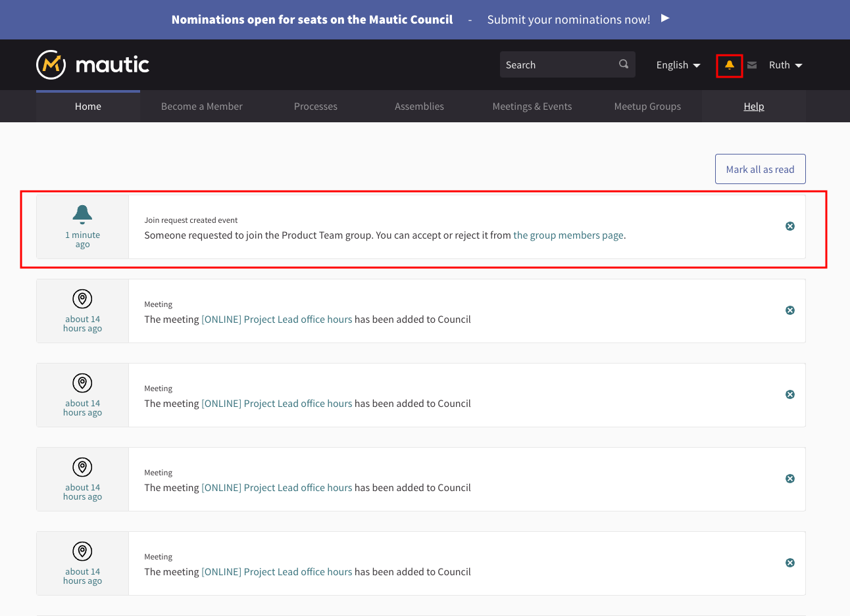Screen dimensions: 850x616
Task: Click the banner play arrow icon
Action: point(665,18)
